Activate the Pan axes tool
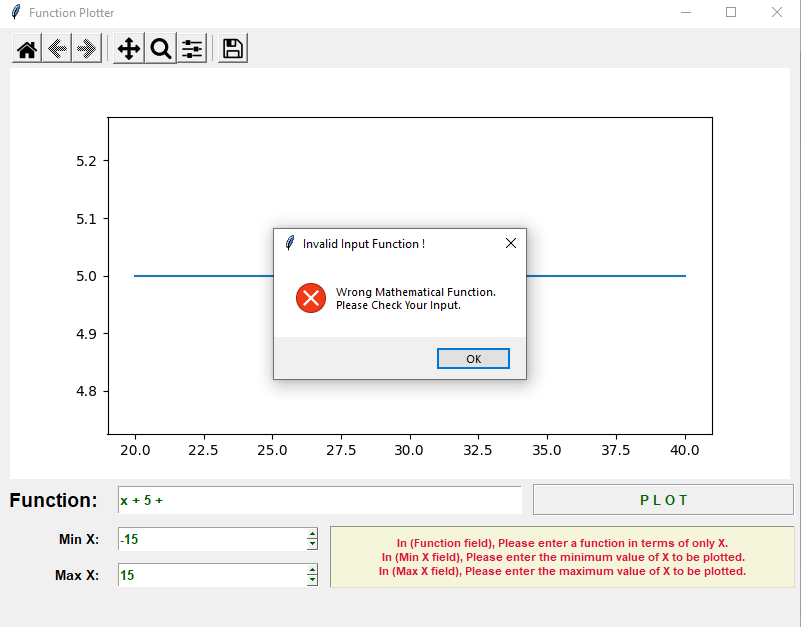801x627 pixels. [129, 49]
